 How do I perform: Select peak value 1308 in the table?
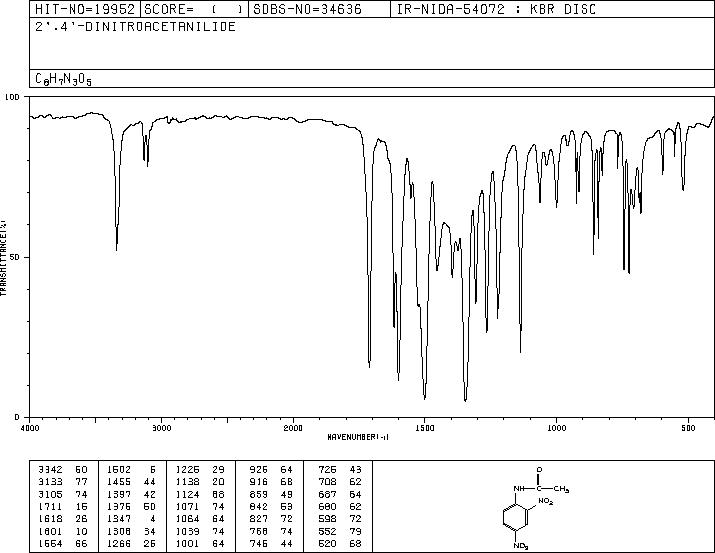119,531
